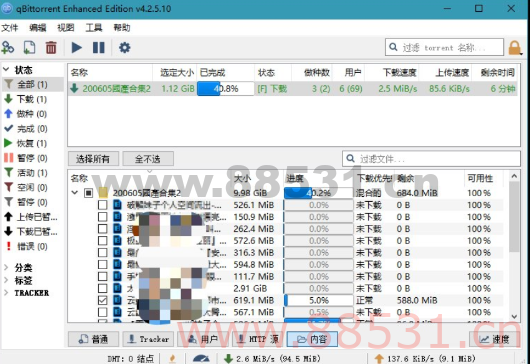Viewport: 530px width, 364px height.
Task: Click torrent progress bar showing 40.8%
Action: [225, 89]
